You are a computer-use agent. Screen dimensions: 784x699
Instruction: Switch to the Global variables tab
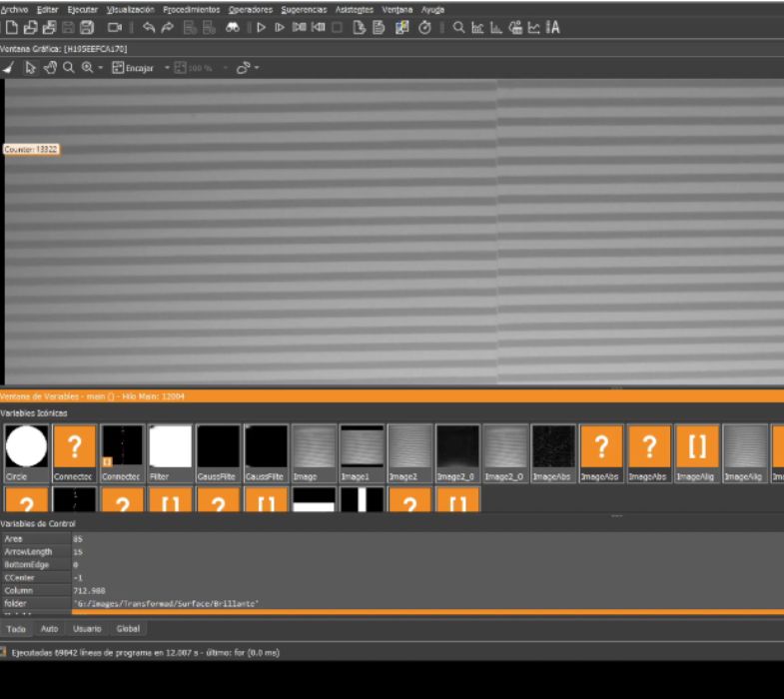click(x=128, y=629)
